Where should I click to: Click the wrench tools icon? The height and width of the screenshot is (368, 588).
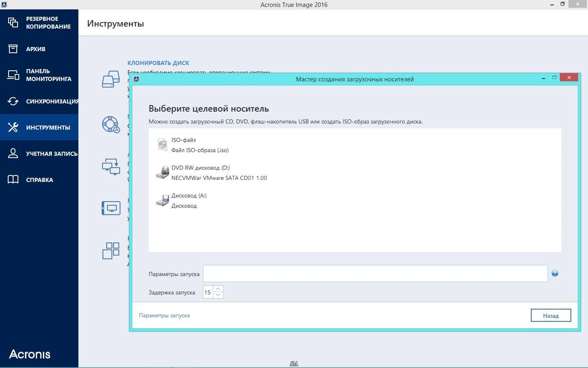(13, 127)
